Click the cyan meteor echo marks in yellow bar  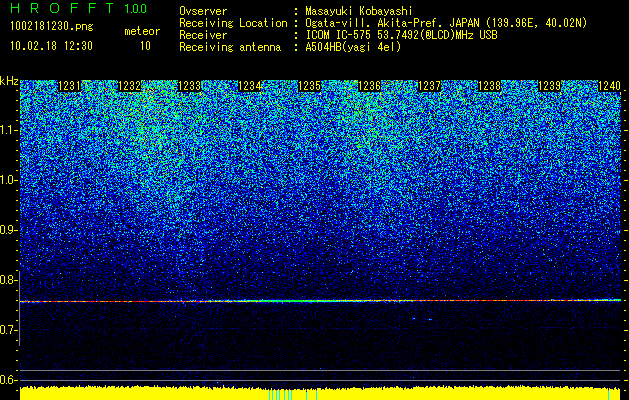click(x=292, y=395)
